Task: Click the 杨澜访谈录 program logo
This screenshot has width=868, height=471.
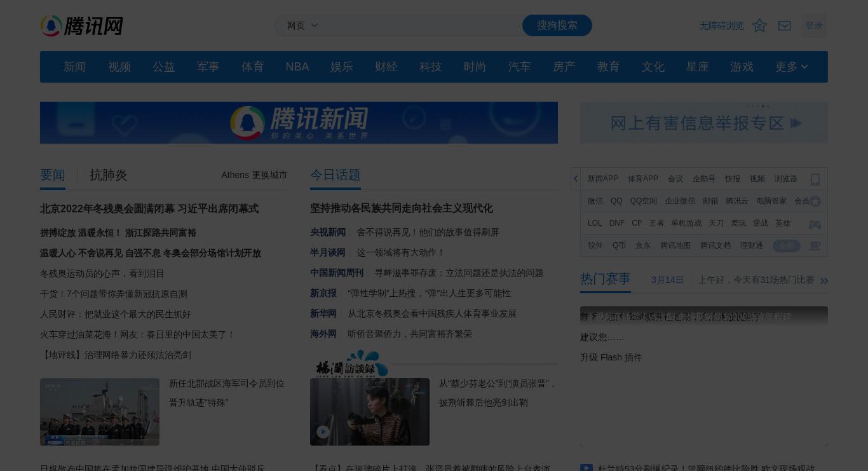Action: [x=353, y=364]
